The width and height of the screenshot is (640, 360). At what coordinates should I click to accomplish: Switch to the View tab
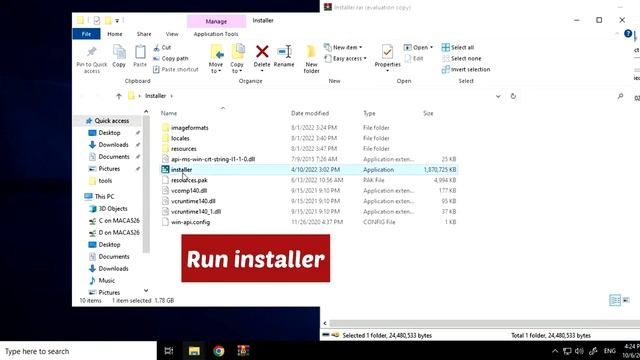tap(172, 34)
